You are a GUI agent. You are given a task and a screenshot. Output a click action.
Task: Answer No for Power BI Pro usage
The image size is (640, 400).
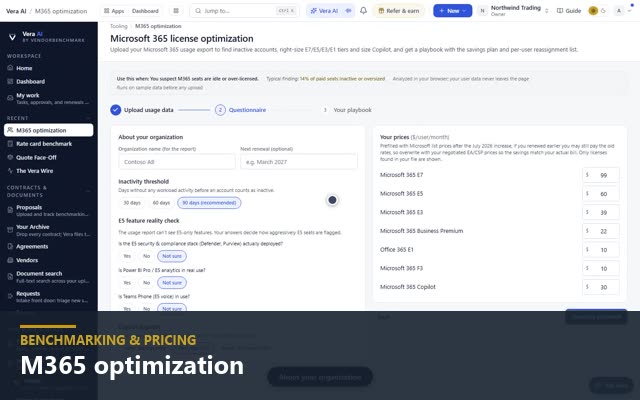[147, 283]
